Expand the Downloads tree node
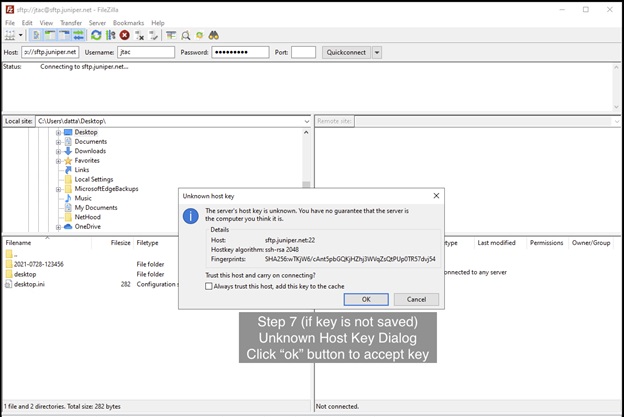Screen dimensions: 624x417 point(58,152)
